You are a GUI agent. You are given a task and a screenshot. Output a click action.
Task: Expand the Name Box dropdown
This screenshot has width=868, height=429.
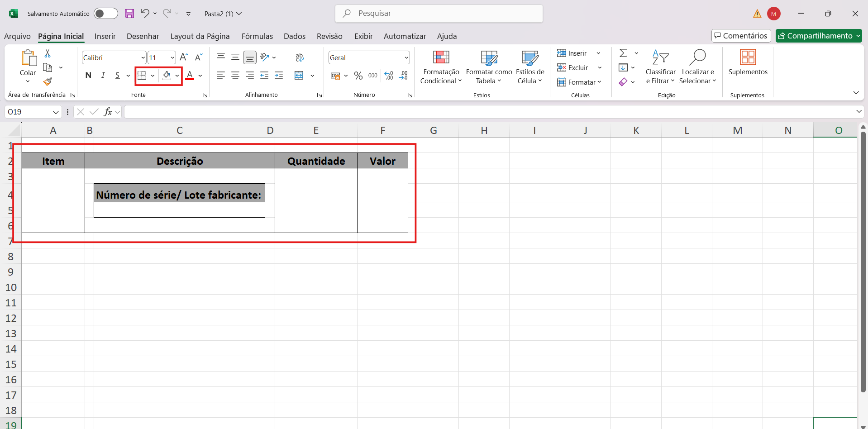[x=56, y=112]
